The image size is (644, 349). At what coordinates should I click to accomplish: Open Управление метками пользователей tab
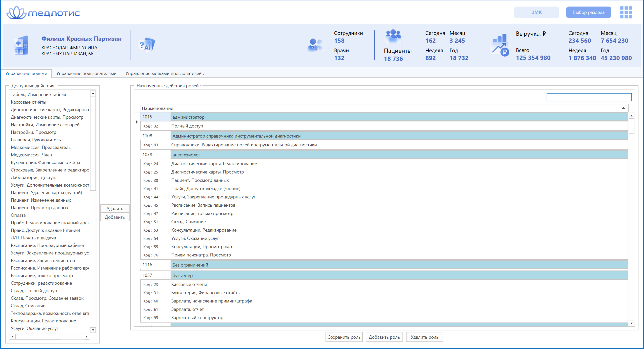(x=165, y=73)
